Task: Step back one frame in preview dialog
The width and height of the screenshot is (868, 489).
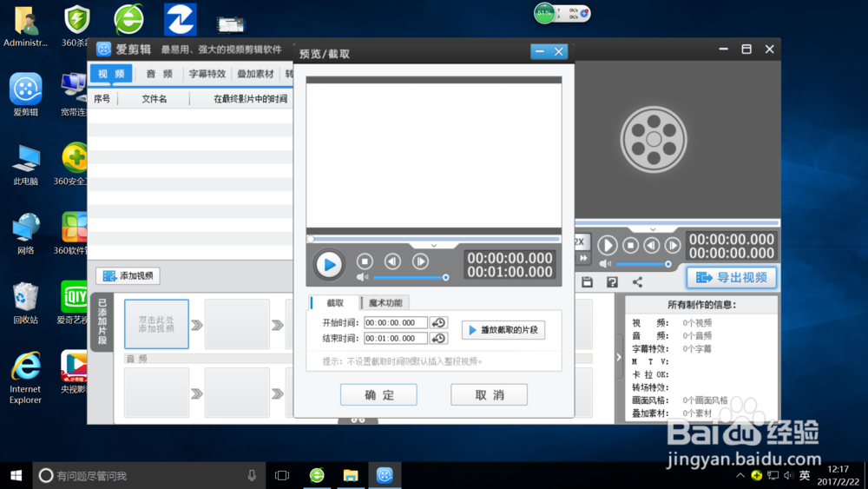Action: (x=392, y=261)
